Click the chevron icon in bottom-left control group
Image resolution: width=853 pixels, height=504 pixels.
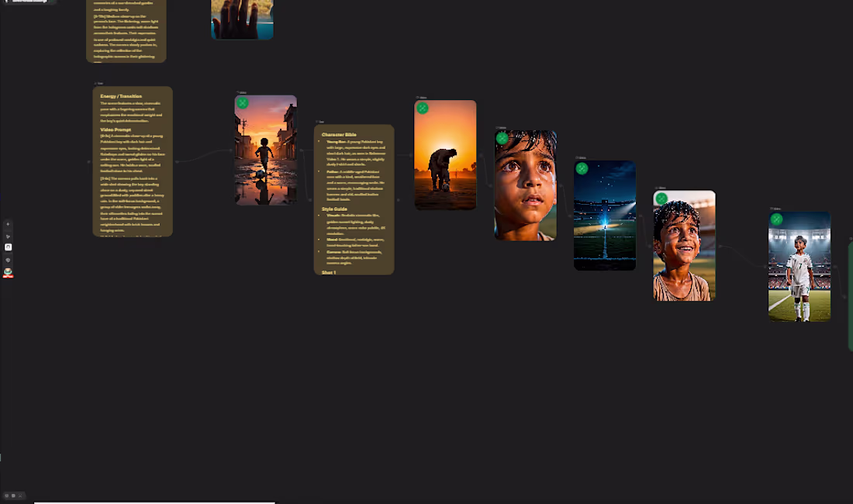(20, 495)
